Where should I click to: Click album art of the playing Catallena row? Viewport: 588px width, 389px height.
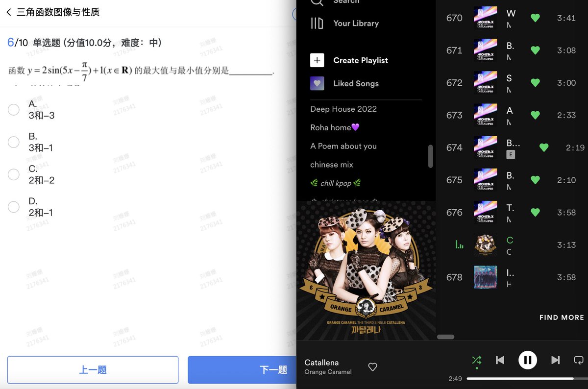coord(486,244)
